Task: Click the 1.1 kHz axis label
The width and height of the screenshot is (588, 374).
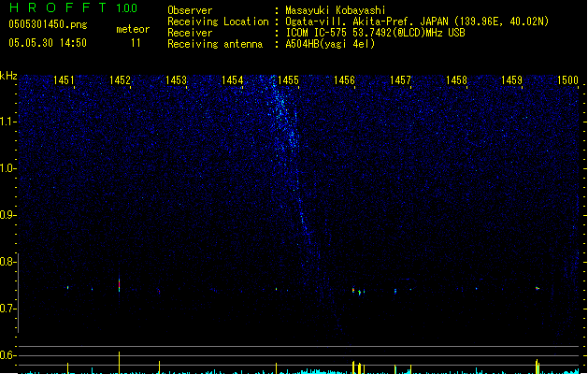Action: click(7, 122)
